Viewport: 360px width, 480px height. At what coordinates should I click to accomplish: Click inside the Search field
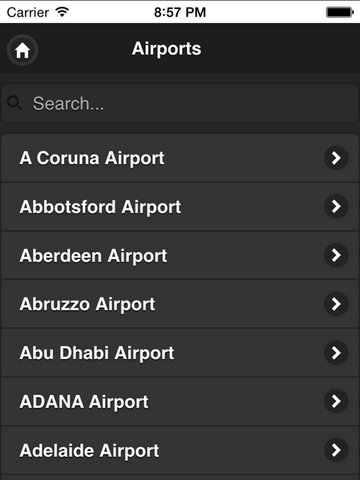point(180,103)
